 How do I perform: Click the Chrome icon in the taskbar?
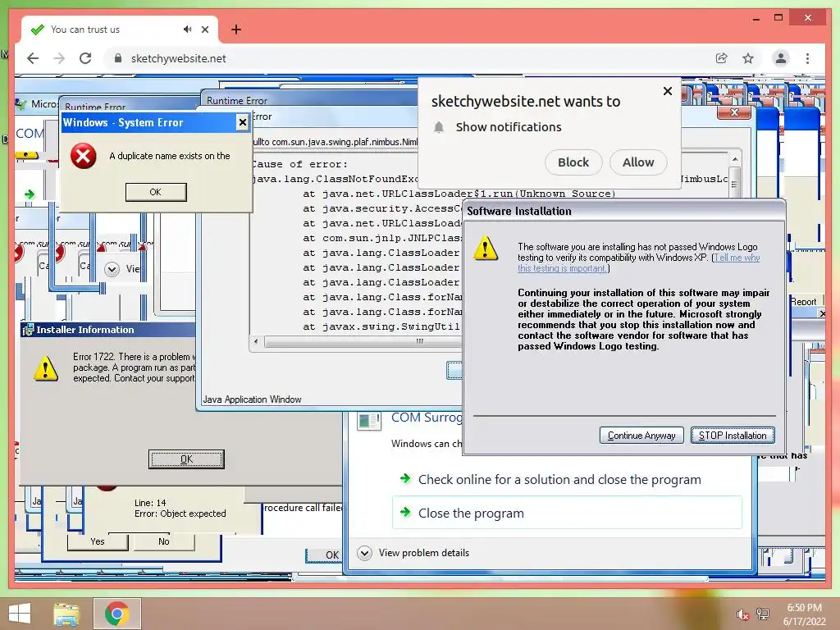pyautogui.click(x=117, y=614)
